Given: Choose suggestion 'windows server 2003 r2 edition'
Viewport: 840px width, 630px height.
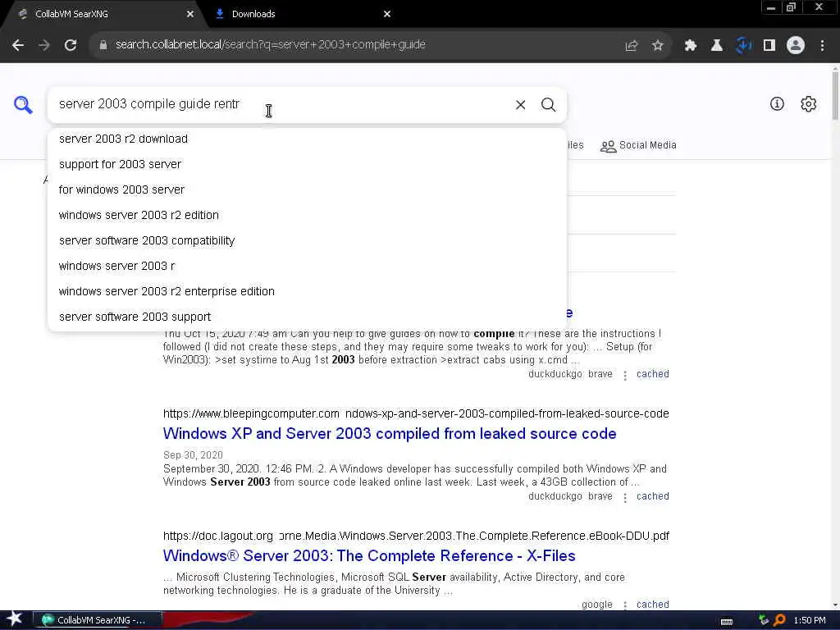Looking at the screenshot, I should pyautogui.click(x=307, y=215).
